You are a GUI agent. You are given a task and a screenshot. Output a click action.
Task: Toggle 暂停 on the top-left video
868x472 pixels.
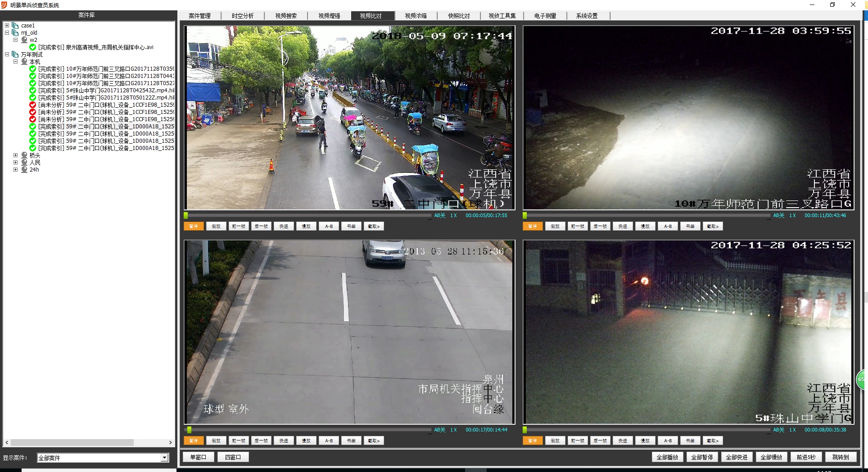[x=194, y=226]
